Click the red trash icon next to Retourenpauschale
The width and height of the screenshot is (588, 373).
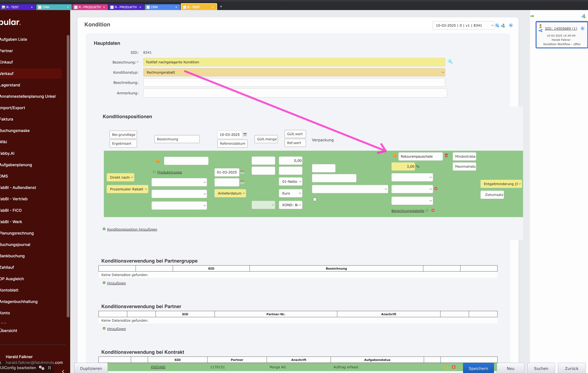tap(446, 156)
